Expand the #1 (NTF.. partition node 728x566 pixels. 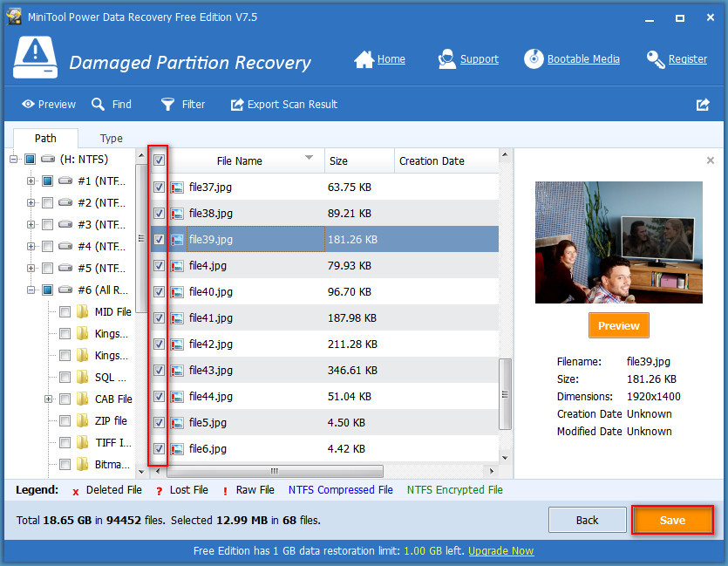31,181
